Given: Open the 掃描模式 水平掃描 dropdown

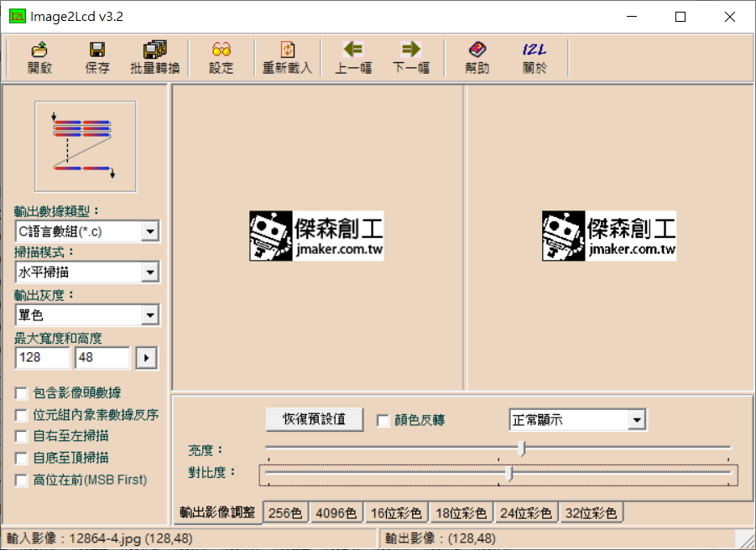Looking at the screenshot, I should 150,272.
